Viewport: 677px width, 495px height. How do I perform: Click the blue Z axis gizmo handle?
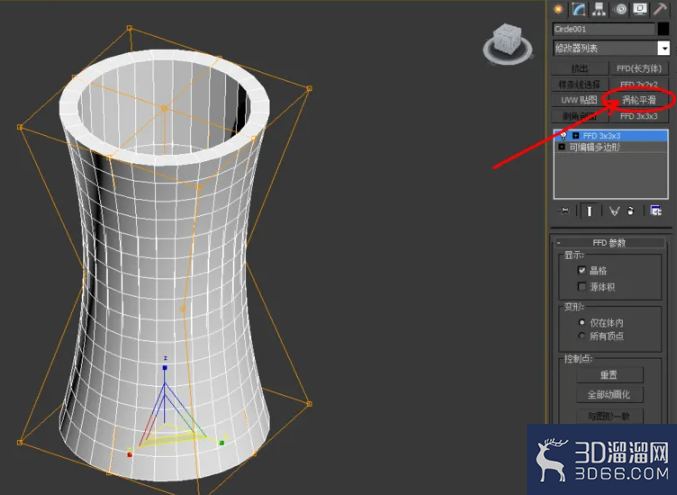pos(165,368)
